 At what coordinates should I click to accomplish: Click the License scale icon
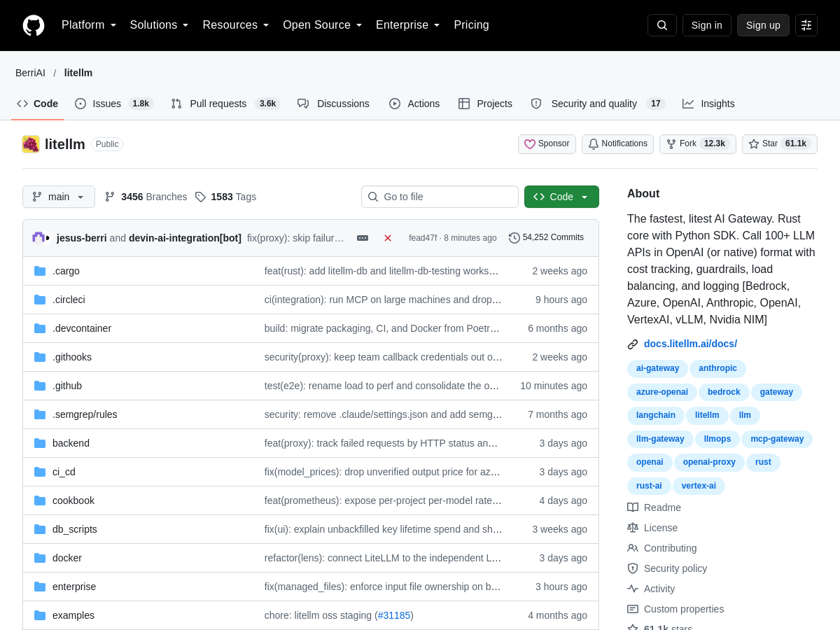tap(633, 528)
